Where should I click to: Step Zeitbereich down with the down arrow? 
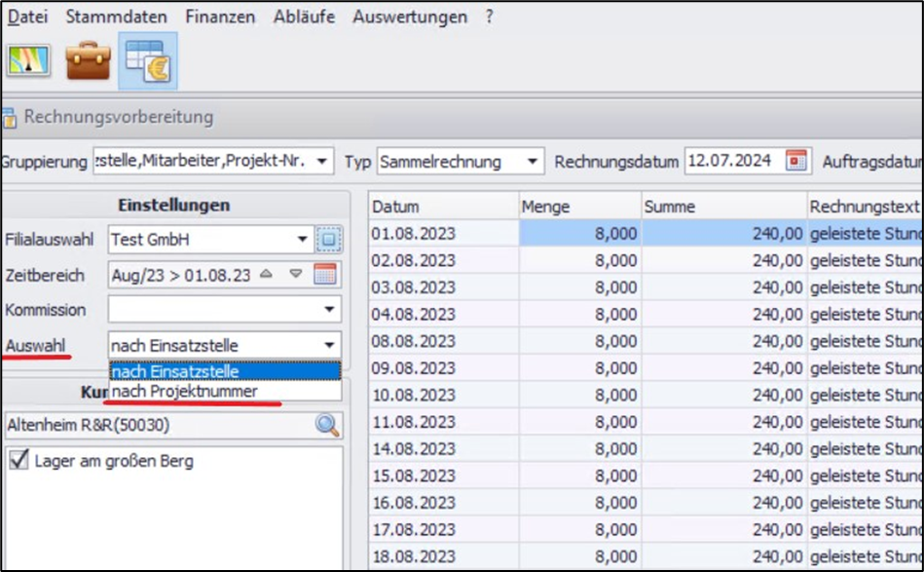296,275
